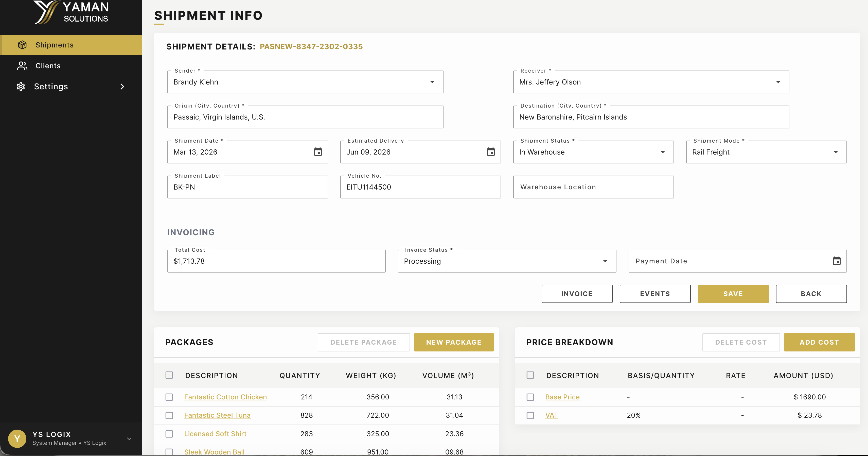Check the Base Price cost row
The height and width of the screenshot is (456, 868).
[530, 397]
